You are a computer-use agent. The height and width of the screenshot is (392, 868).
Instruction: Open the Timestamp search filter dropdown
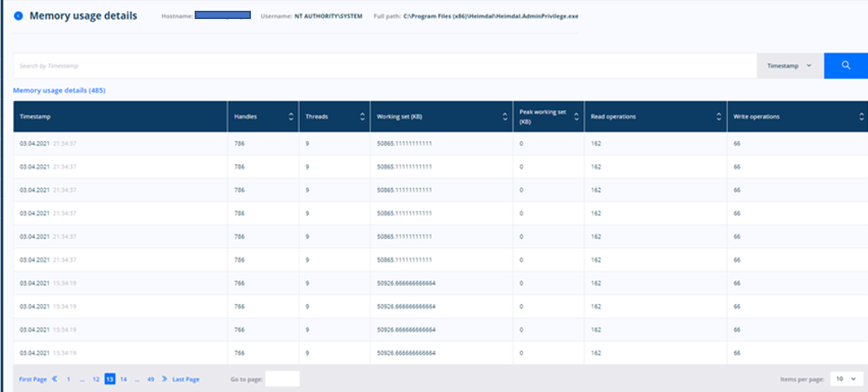tap(790, 65)
